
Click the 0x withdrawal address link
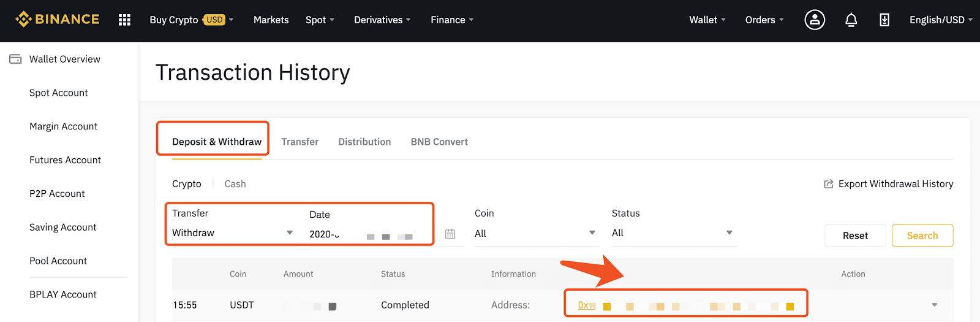click(686, 305)
